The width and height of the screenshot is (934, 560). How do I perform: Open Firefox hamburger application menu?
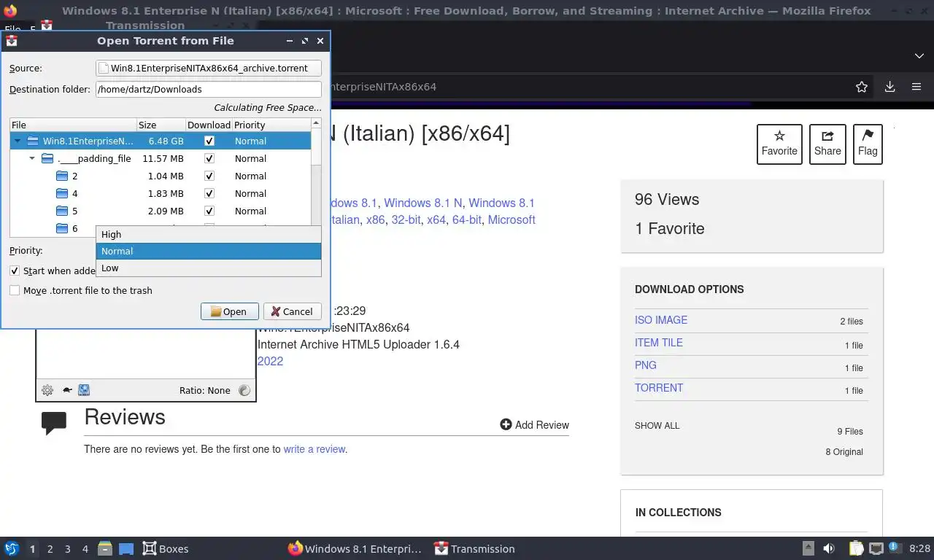pyautogui.click(x=916, y=87)
